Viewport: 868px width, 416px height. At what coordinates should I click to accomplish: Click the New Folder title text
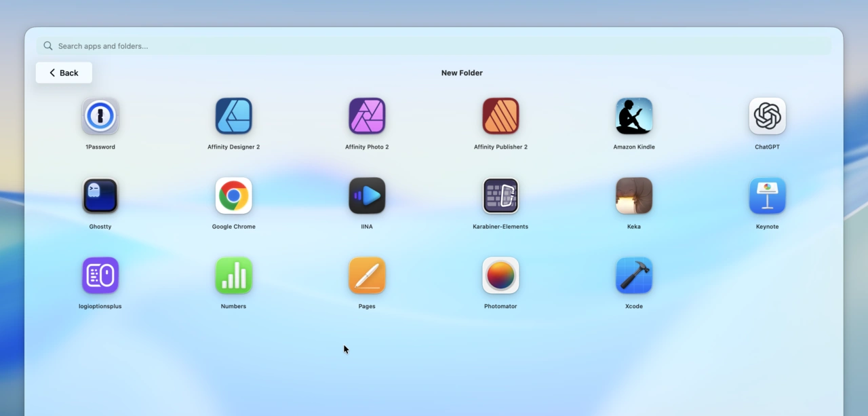(x=462, y=73)
